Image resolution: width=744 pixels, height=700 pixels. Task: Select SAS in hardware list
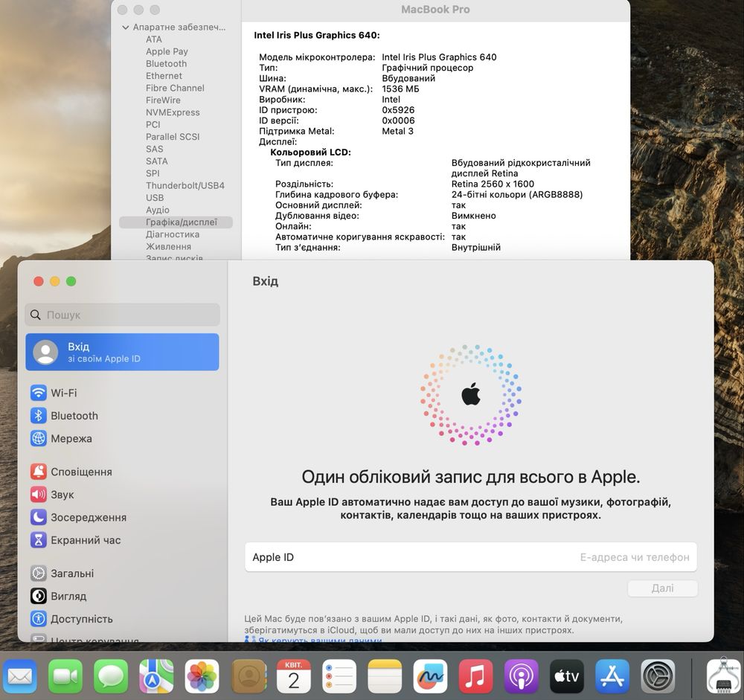(155, 149)
